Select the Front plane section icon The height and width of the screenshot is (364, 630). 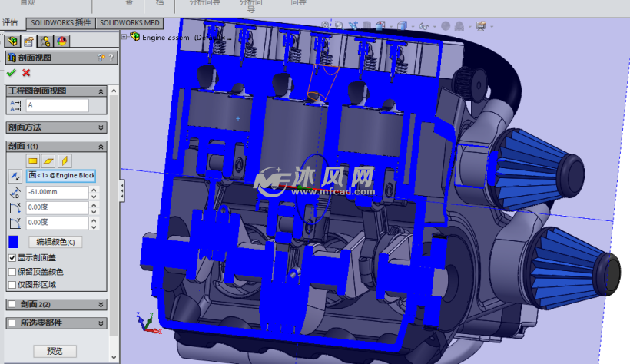[x=33, y=160]
